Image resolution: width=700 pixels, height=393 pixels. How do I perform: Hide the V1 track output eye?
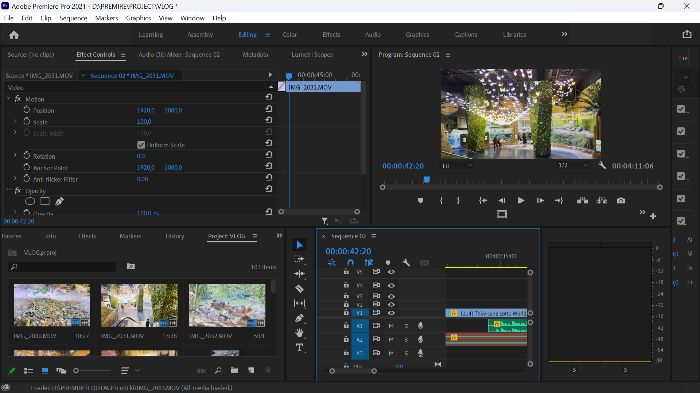(x=391, y=313)
